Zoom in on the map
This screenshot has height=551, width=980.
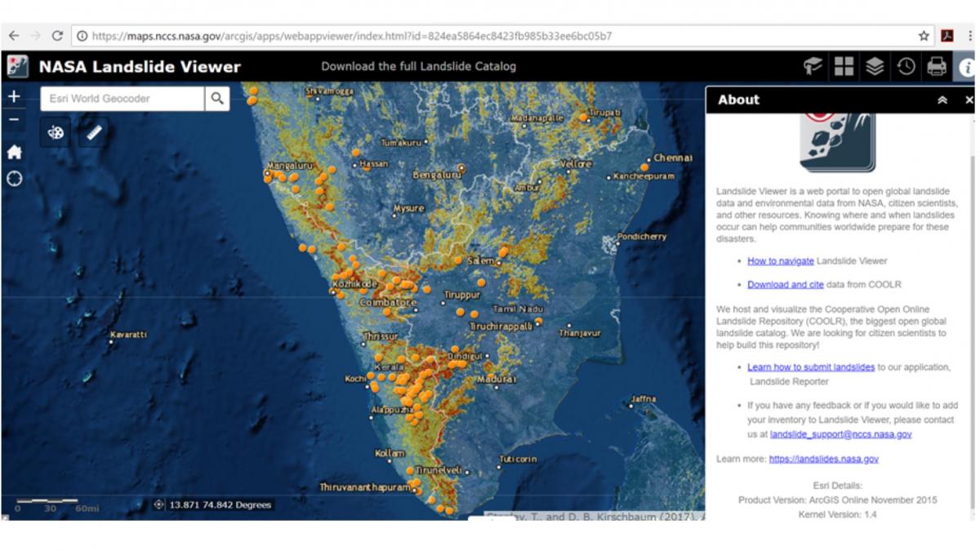click(14, 97)
